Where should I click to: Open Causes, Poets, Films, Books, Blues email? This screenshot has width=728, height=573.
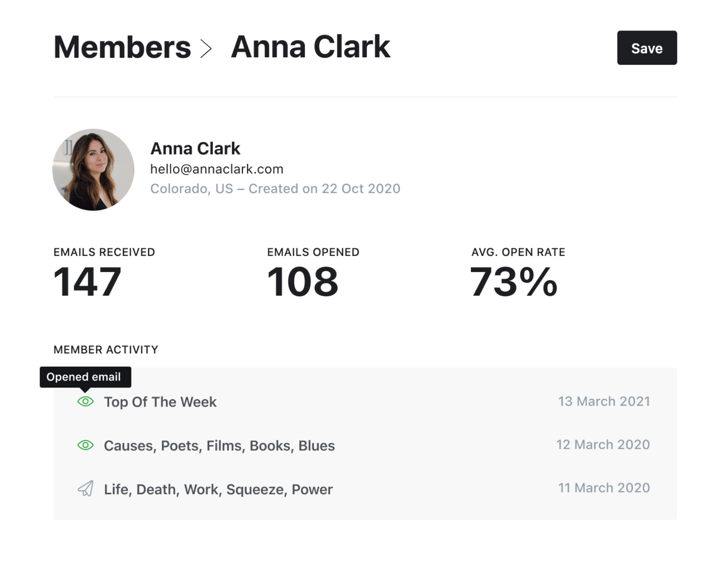tap(219, 446)
